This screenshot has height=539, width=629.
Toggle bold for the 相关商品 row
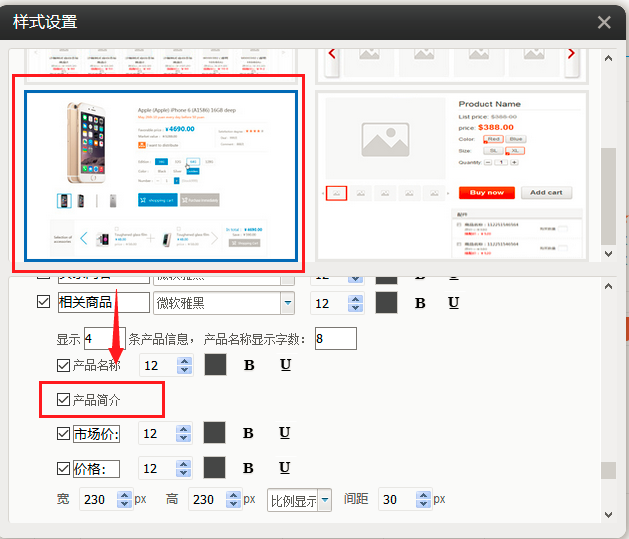[420, 303]
